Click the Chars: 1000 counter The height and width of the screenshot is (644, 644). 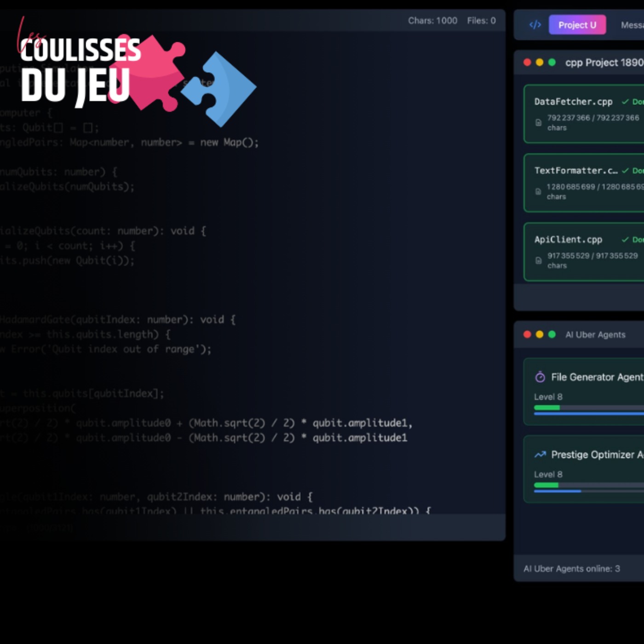tap(432, 21)
